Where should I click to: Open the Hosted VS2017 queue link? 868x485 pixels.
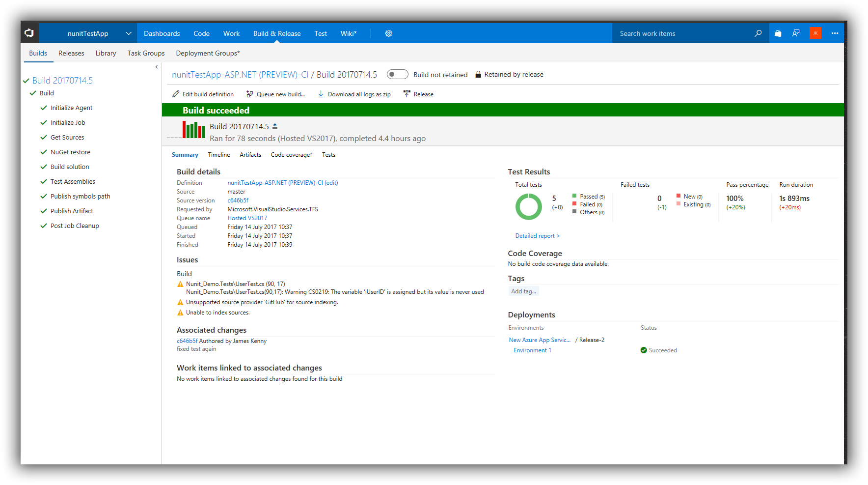point(247,218)
